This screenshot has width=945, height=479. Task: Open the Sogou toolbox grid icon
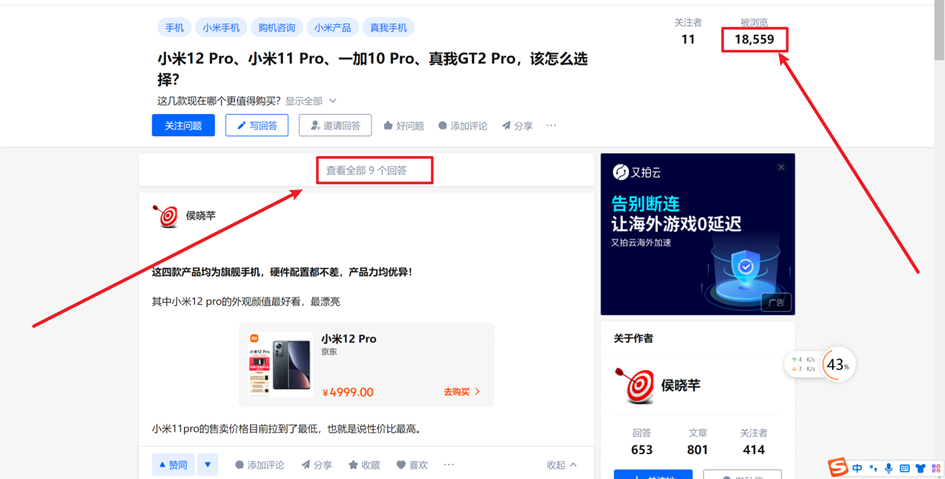(936, 468)
